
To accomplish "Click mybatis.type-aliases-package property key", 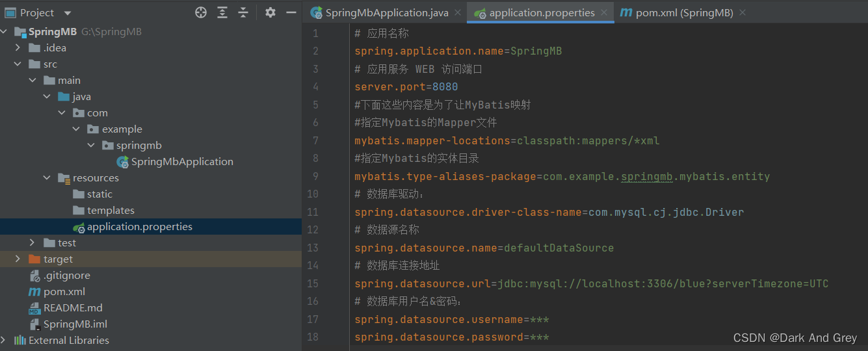I will [x=445, y=176].
